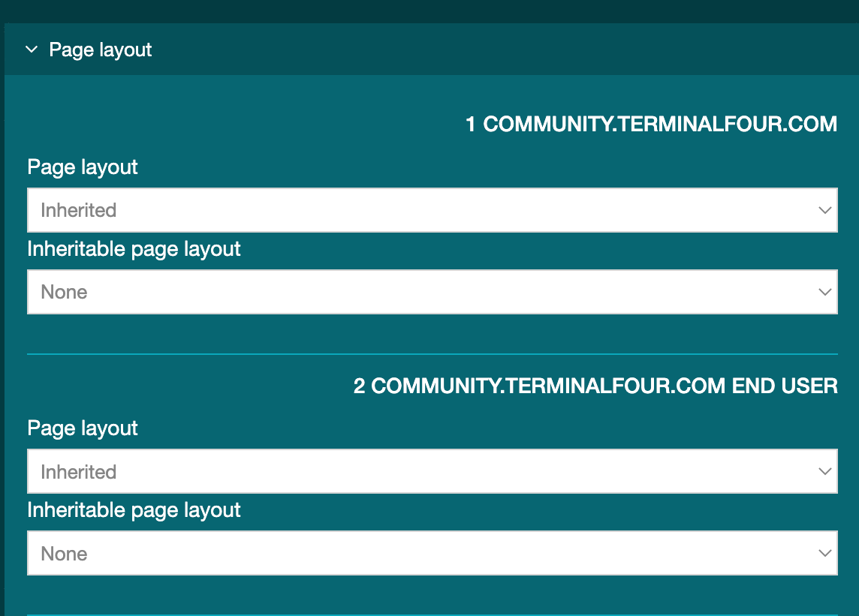The image size is (859, 616).
Task: Click arrow icon on End User Inheritable layout select
Action: (x=824, y=554)
